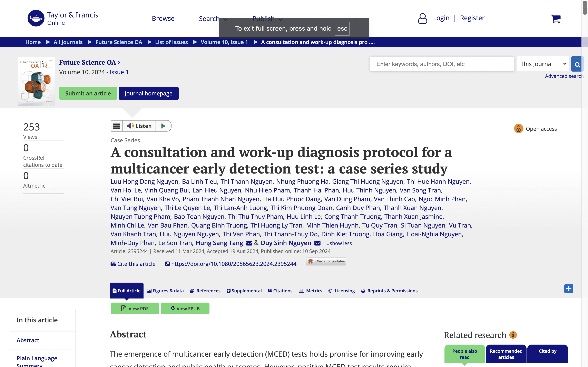Expand the Publish menu chevron
This screenshot has width=588, height=367.
[281, 19]
